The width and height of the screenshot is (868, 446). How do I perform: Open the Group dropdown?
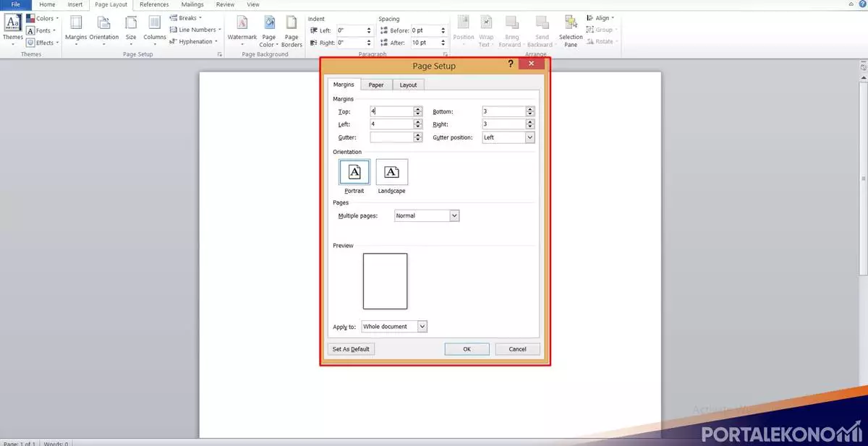[x=601, y=30]
